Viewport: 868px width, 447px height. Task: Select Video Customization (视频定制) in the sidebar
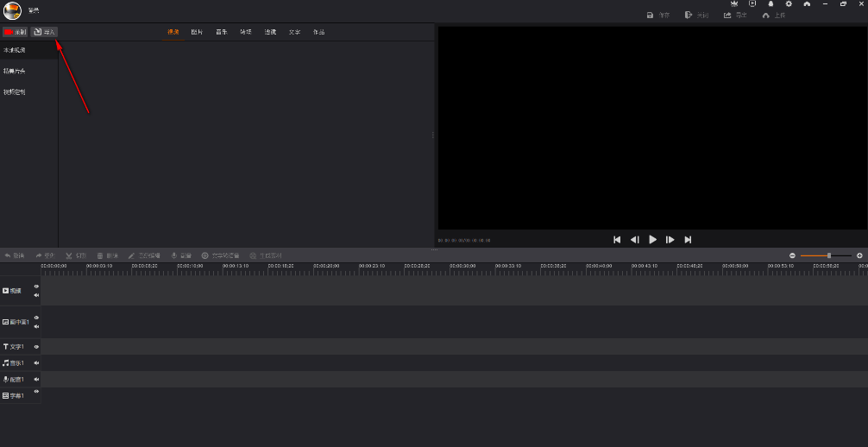(x=15, y=91)
